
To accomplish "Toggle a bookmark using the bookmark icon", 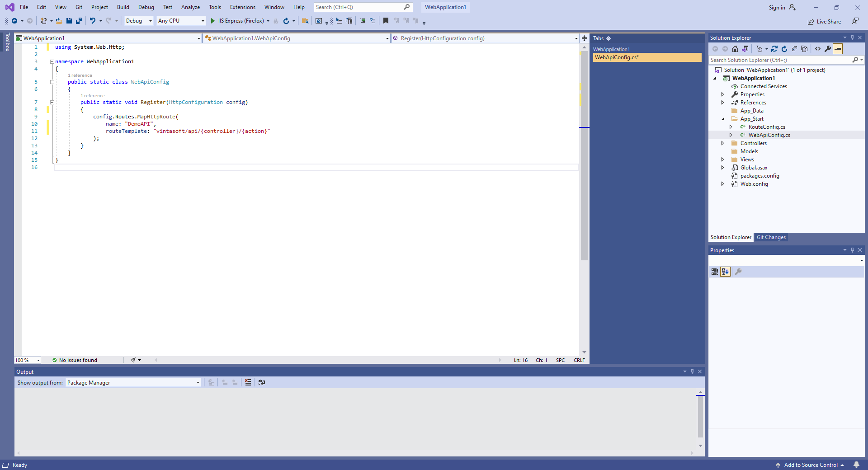I will 386,21.
